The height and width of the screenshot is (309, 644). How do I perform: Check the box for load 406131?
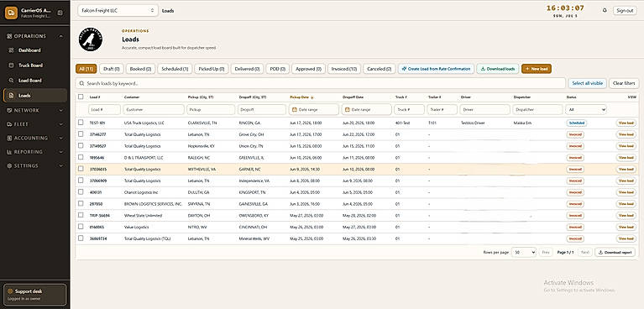(x=81, y=192)
